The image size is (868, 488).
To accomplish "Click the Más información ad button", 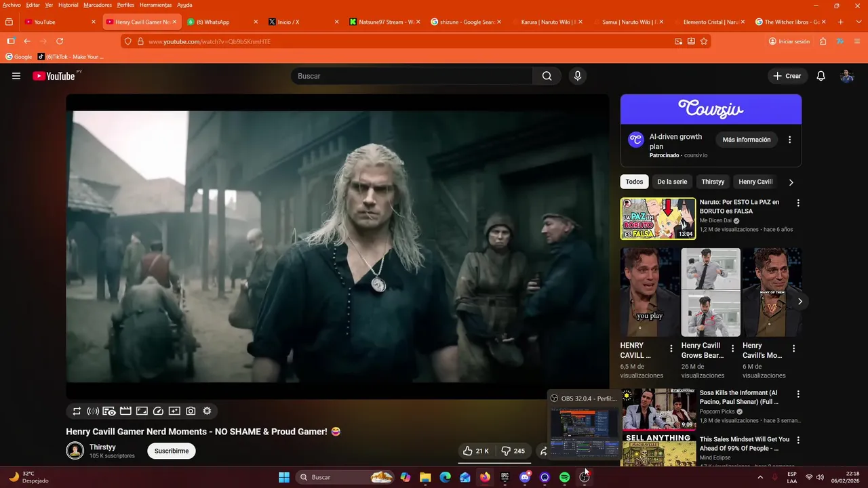I will point(747,140).
